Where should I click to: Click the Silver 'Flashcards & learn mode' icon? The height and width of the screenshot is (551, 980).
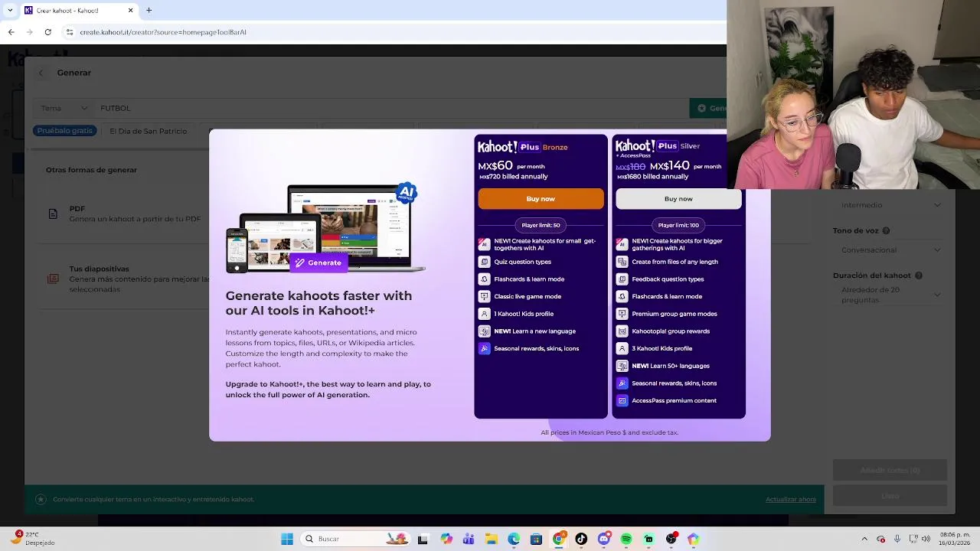coord(622,296)
